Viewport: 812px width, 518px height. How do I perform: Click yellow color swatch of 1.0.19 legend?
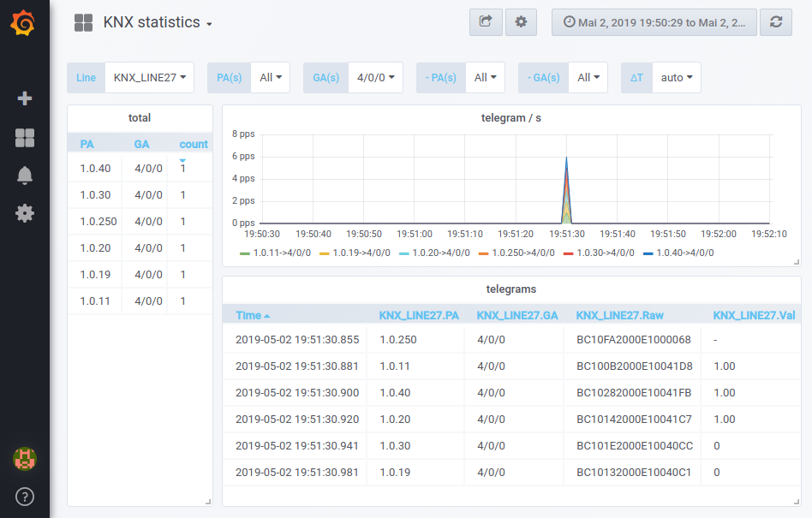tap(325, 253)
